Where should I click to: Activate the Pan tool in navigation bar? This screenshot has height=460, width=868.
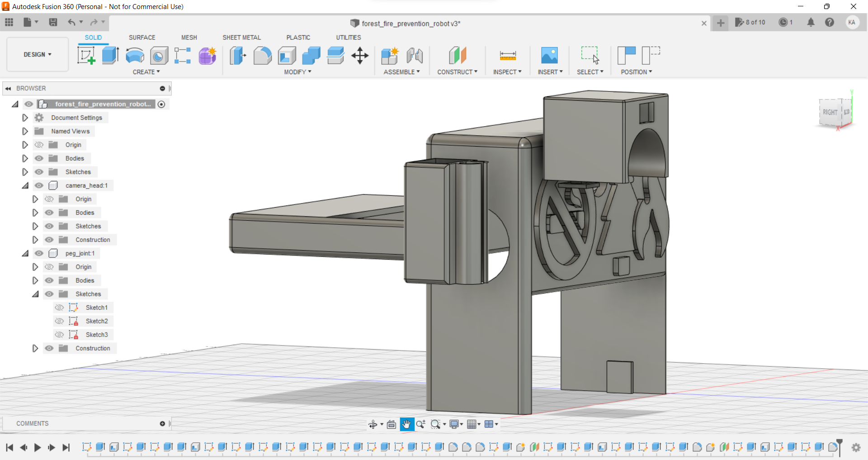coord(406,424)
